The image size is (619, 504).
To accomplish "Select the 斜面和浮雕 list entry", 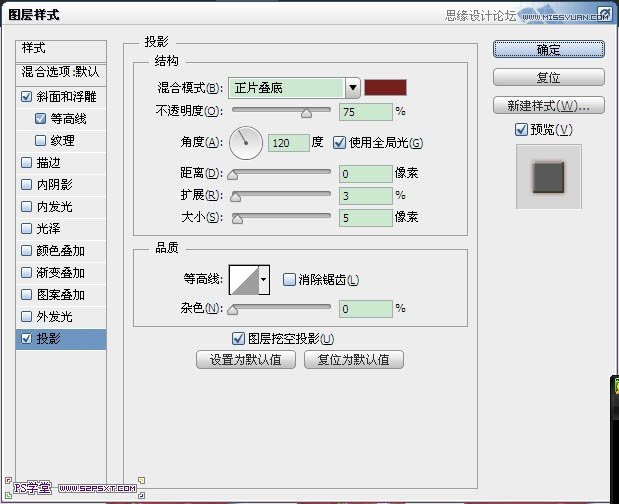I will (61, 97).
